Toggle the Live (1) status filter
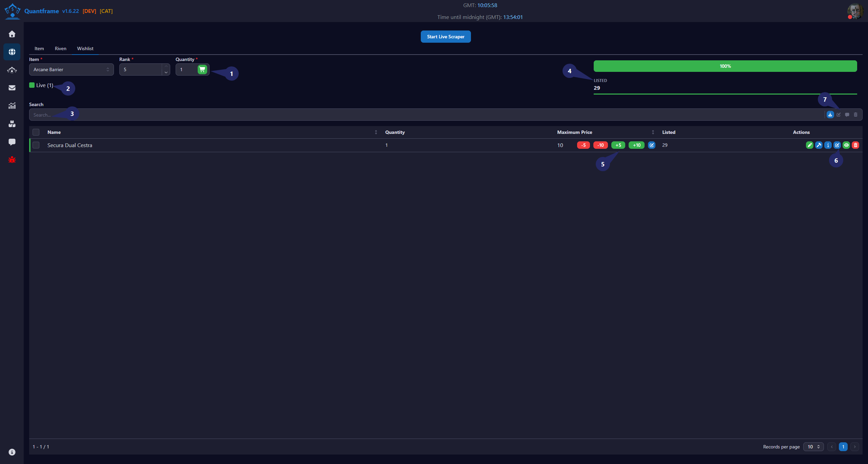Viewport: 868px width, 464px height. click(41, 85)
